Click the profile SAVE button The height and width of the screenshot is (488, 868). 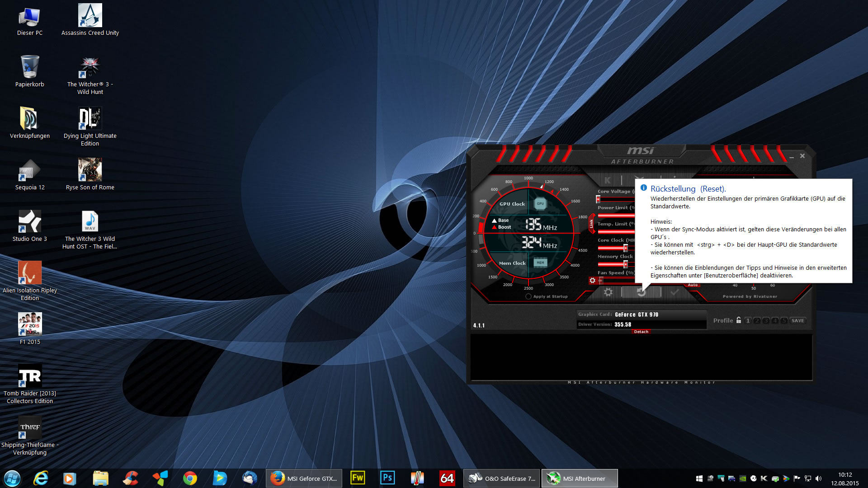pyautogui.click(x=798, y=321)
